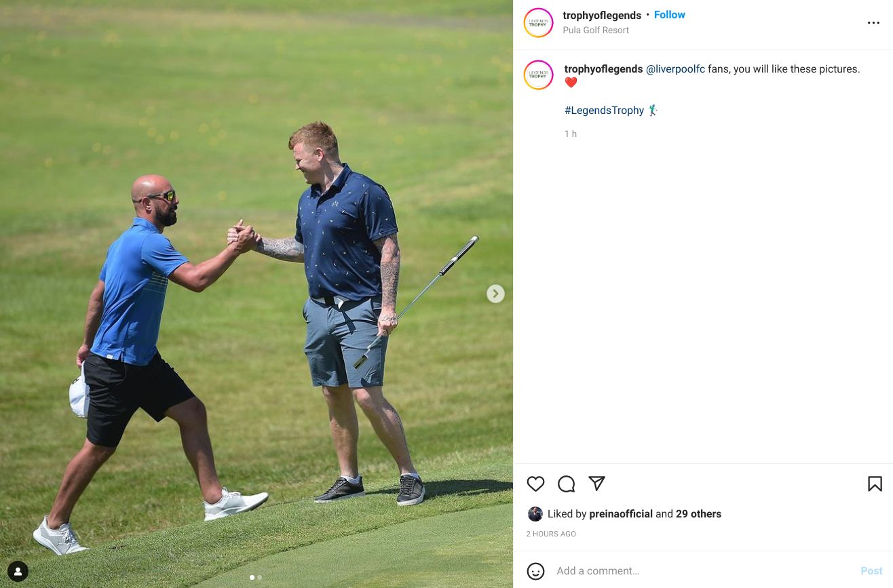Open trophyoflegends username in the header
This screenshot has height=588, width=893.
coord(602,15)
